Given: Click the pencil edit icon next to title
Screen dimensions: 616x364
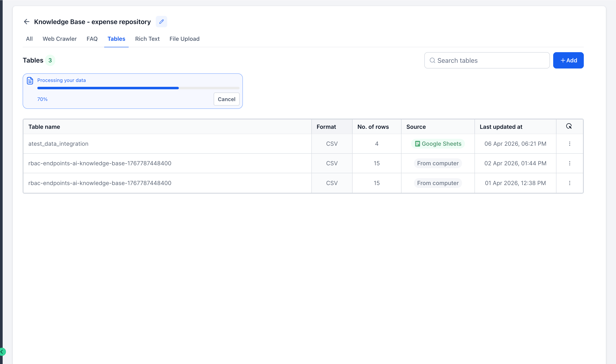Looking at the screenshot, I should click(x=161, y=22).
